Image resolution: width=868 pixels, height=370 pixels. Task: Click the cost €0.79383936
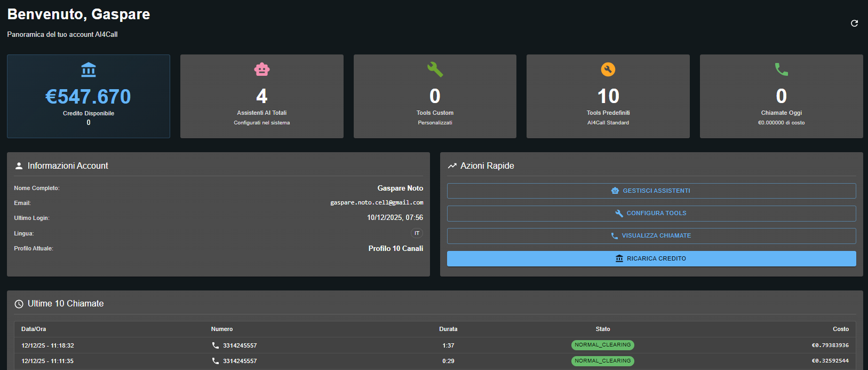pos(830,345)
